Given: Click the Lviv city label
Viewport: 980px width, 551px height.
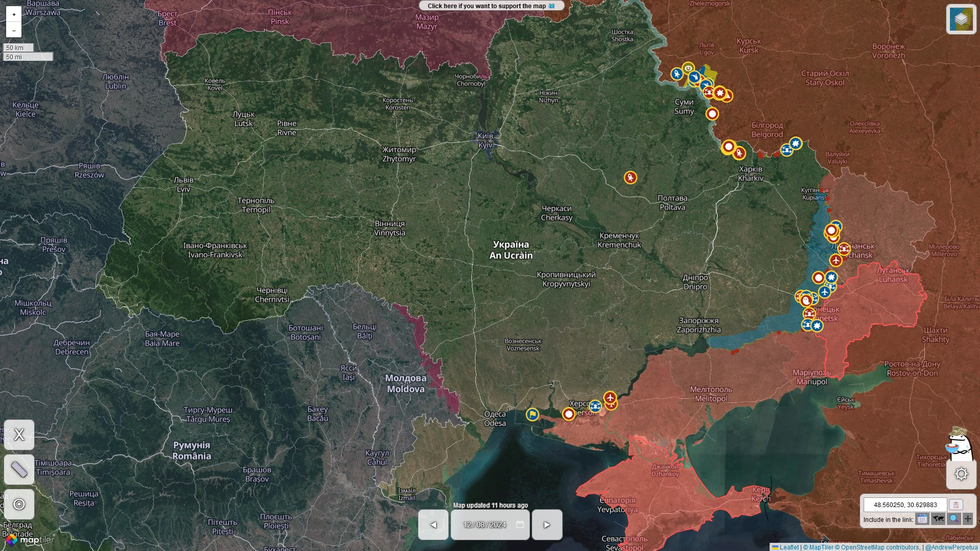Looking at the screenshot, I should point(183,184).
